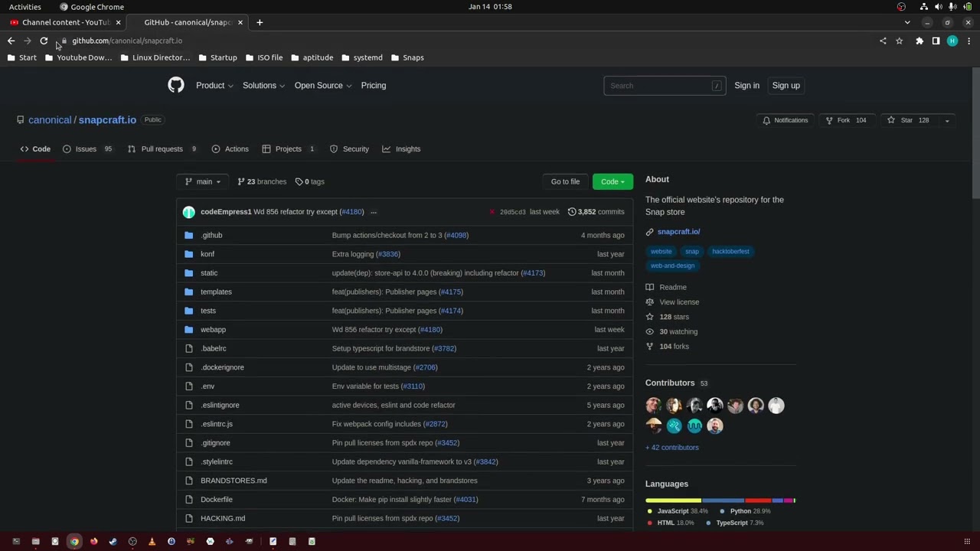The image size is (980, 551).
Task: Click failed status X icon on latest commit
Action: tap(492, 212)
